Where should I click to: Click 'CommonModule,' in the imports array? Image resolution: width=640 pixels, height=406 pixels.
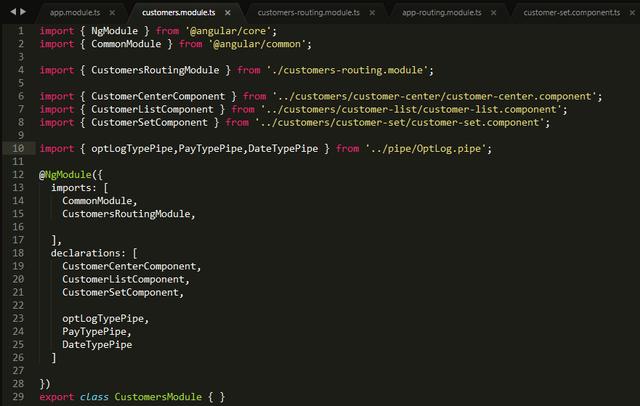click(x=100, y=201)
